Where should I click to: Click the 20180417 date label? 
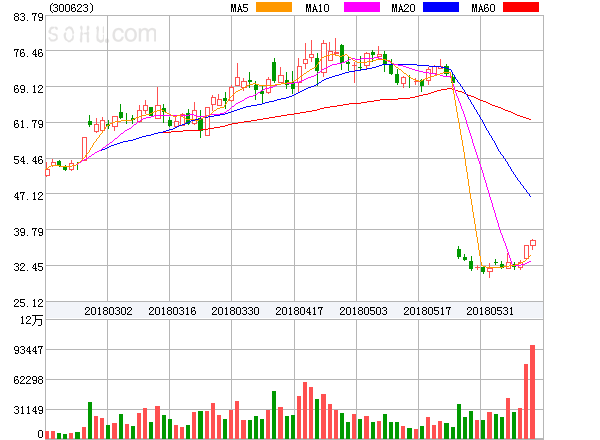click(x=299, y=311)
